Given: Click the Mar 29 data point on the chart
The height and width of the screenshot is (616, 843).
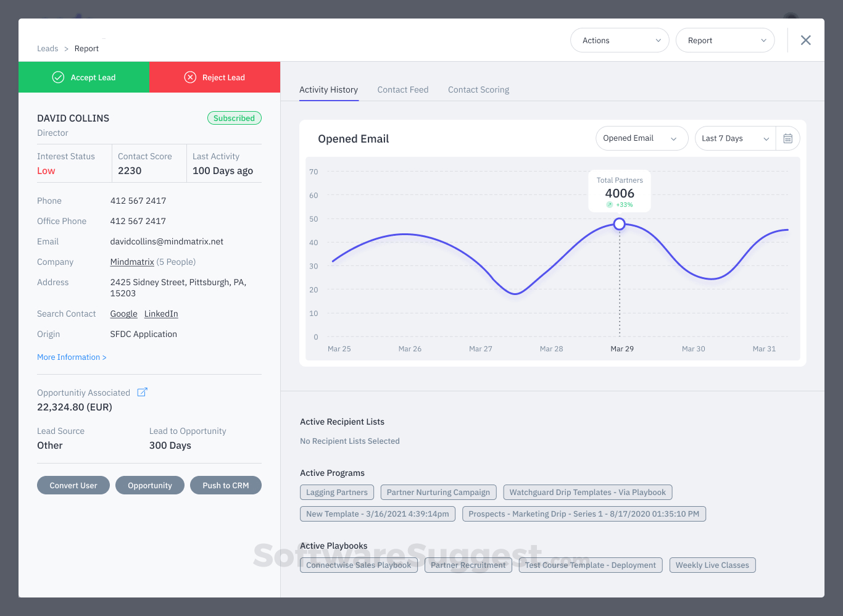Looking at the screenshot, I should click(x=619, y=224).
